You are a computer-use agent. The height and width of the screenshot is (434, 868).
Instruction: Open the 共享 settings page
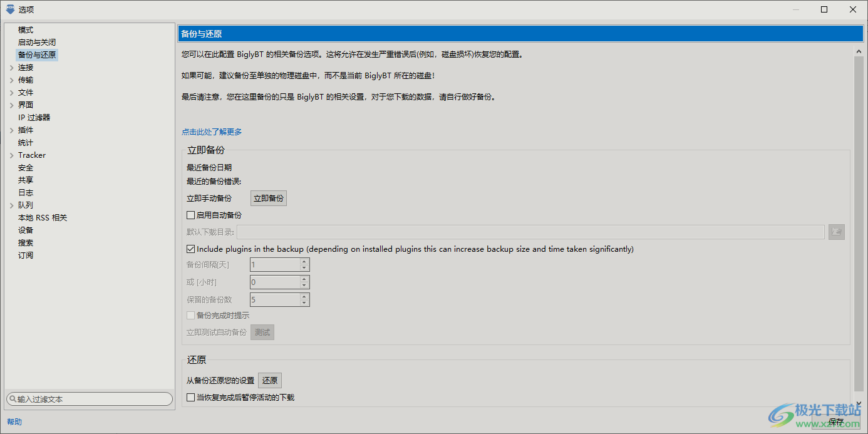coord(26,180)
